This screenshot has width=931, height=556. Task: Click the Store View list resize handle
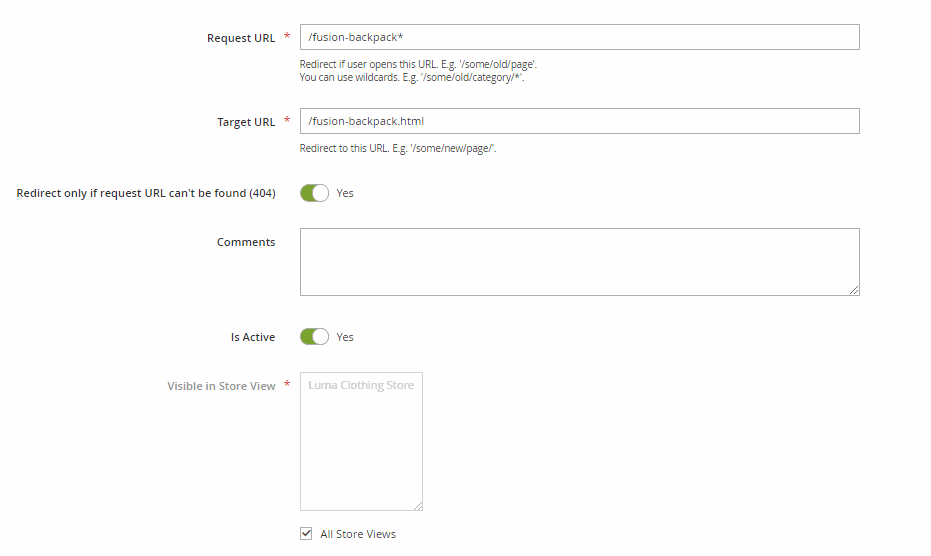pos(418,505)
